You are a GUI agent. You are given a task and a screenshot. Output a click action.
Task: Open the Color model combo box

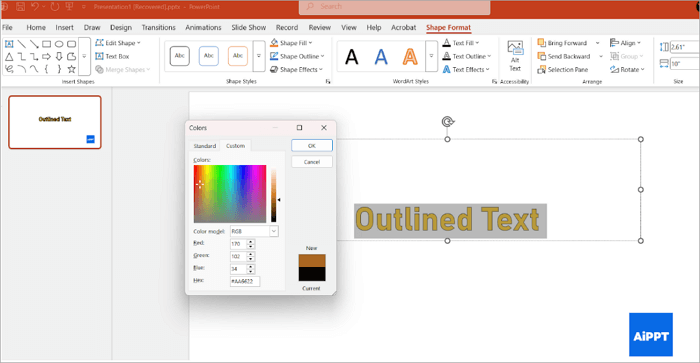click(x=254, y=231)
